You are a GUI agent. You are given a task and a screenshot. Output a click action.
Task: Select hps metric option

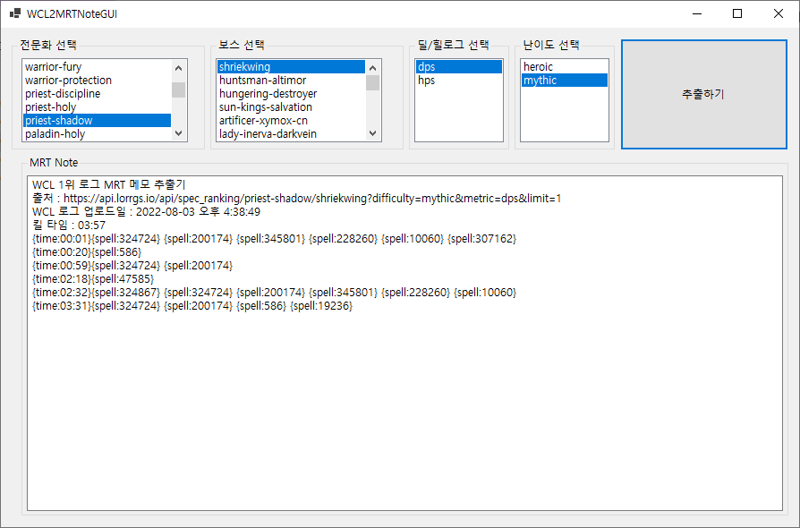(x=459, y=80)
